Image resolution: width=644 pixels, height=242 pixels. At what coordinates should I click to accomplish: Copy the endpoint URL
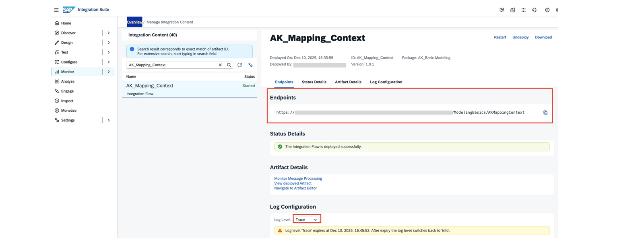(545, 113)
